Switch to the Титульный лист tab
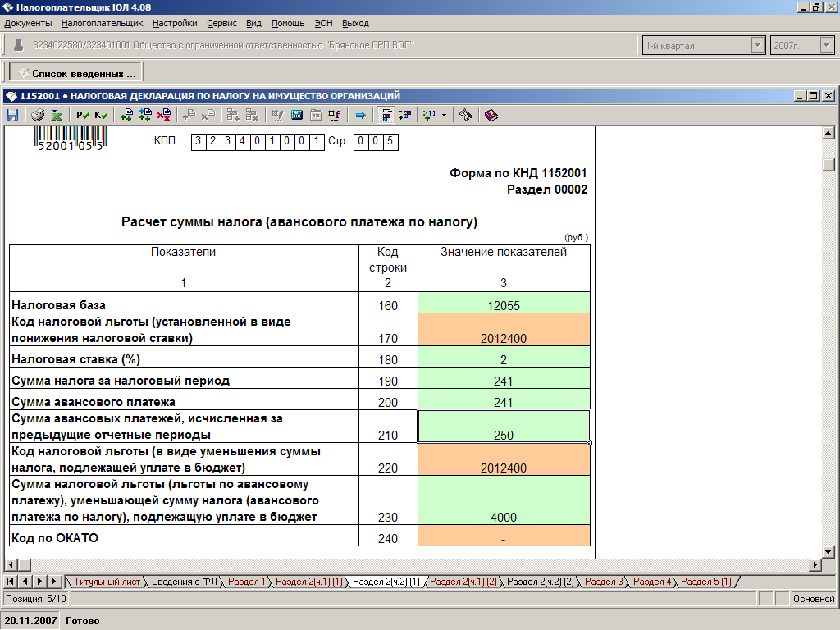Screen dimensions: 840x630 point(107,582)
